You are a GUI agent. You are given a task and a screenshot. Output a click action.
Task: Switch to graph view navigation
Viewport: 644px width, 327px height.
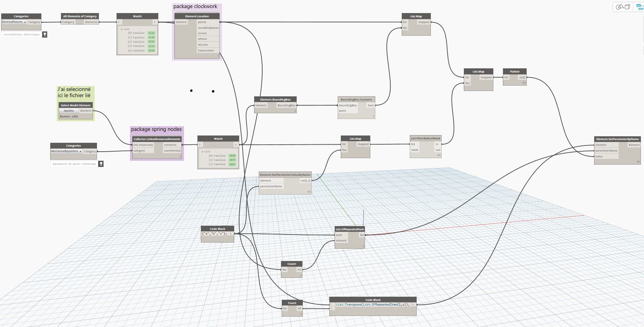[639, 7]
